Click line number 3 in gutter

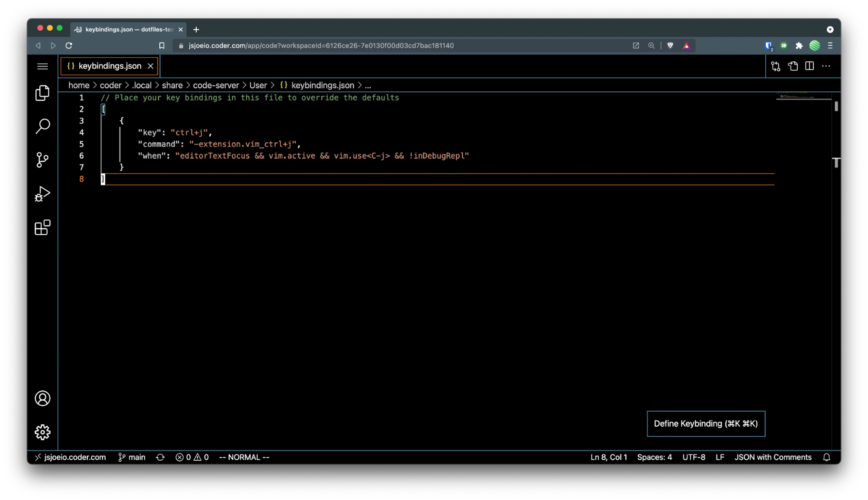(x=81, y=121)
